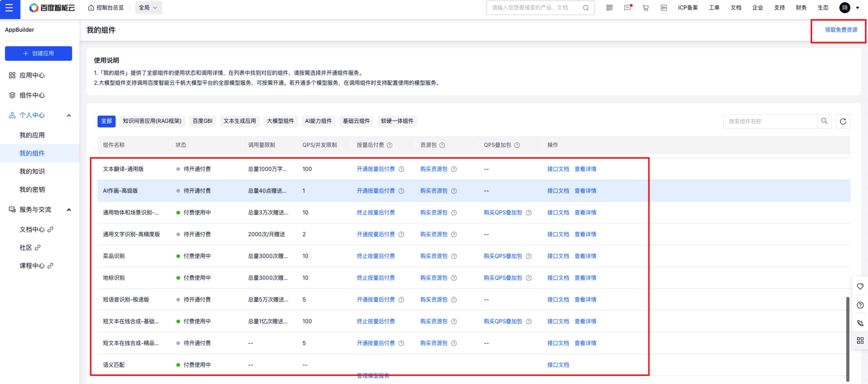Click help icon beside AI作画 购买资源包
The height and width of the screenshot is (384, 868).
coord(454,191)
